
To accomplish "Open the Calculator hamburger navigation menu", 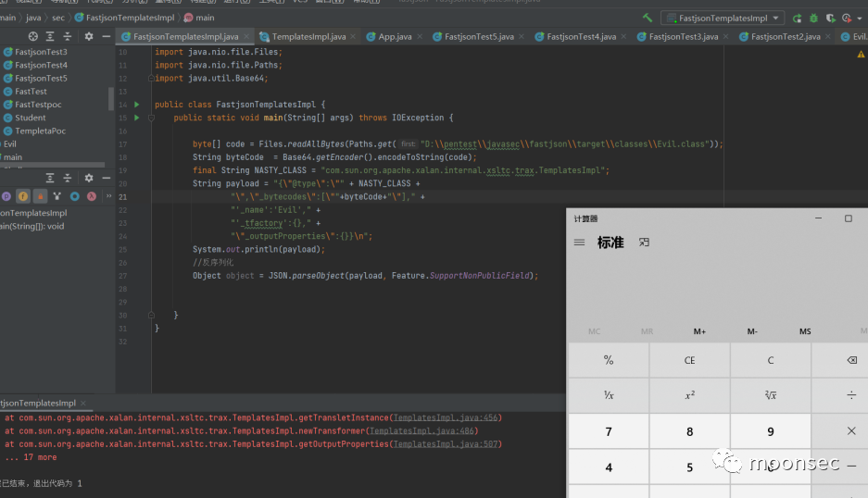I will [x=579, y=243].
